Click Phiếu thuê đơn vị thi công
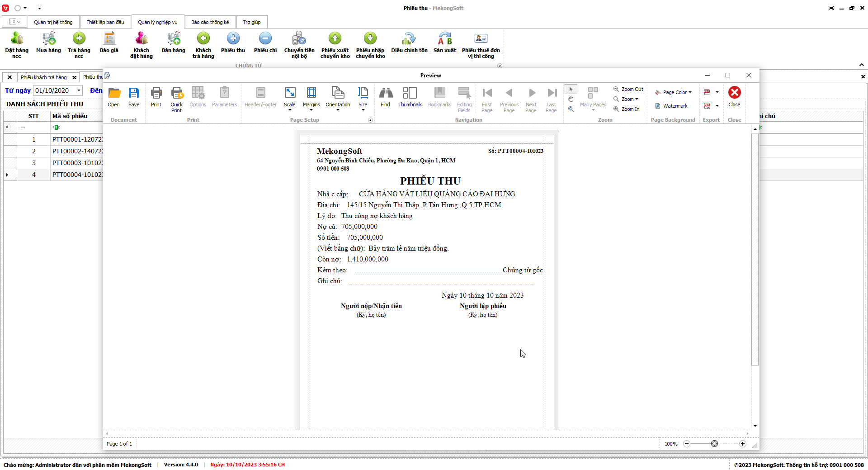The height and width of the screenshot is (470, 868). 481,45
